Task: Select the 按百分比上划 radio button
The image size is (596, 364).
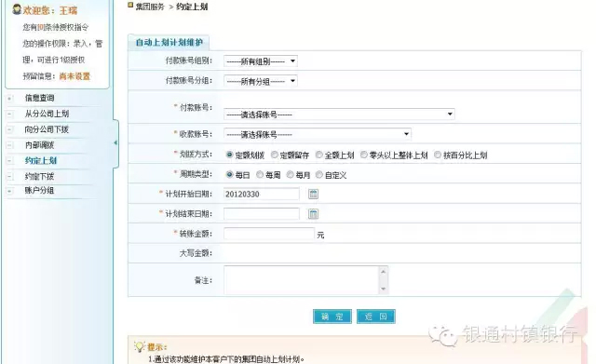Action: [438, 155]
